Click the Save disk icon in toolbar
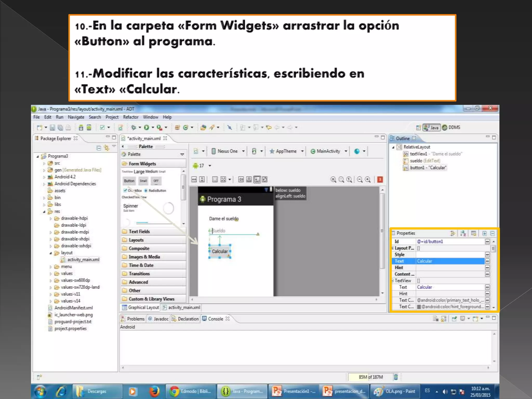This screenshot has width=532, height=399. (52, 127)
